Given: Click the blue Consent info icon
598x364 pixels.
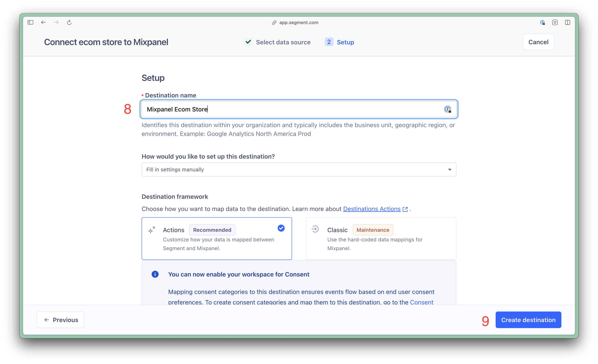Looking at the screenshot, I should click(x=155, y=274).
